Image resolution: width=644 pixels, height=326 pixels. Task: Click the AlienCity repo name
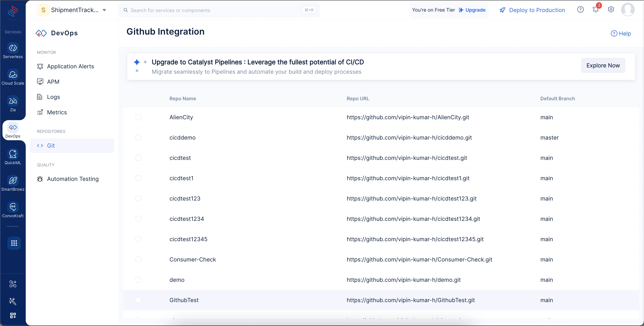coord(181,117)
